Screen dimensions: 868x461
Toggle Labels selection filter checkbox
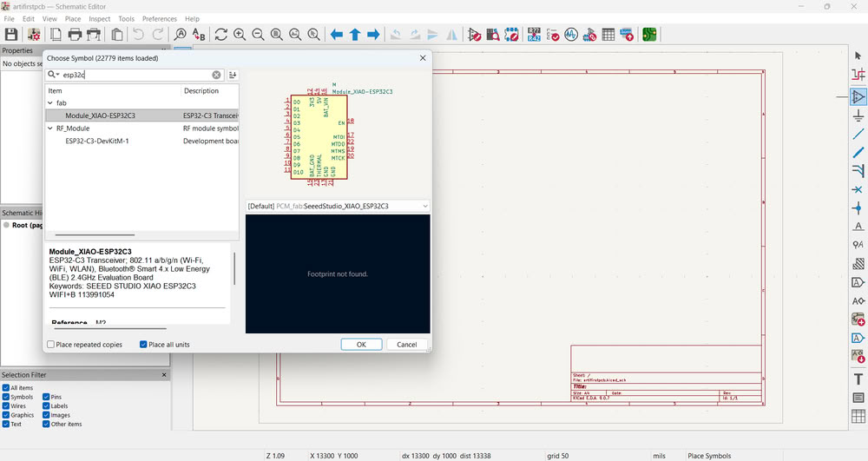[47, 405]
